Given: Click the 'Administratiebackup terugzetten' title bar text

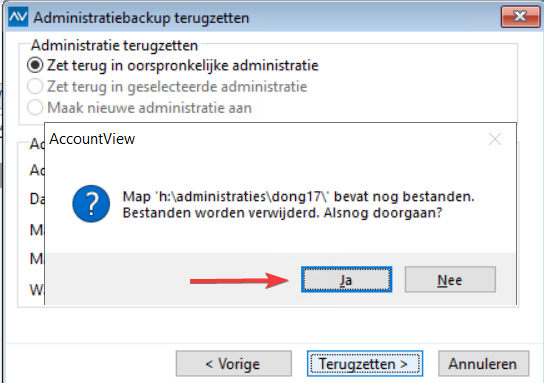Looking at the screenshot, I should coord(141,18).
